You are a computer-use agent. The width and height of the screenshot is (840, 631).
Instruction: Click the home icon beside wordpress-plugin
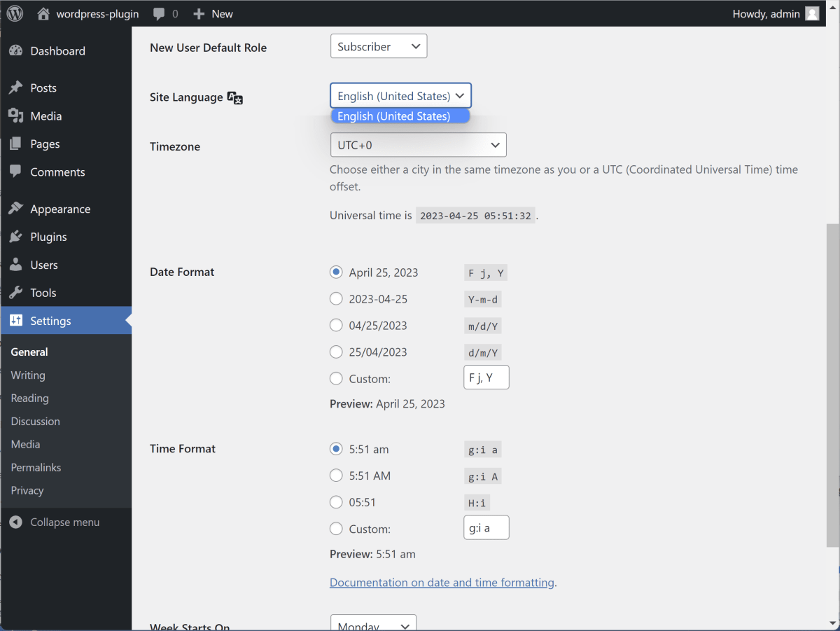[43, 13]
